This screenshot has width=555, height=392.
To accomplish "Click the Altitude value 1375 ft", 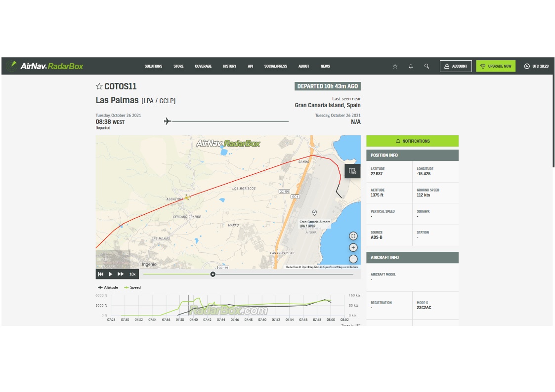I will (x=377, y=195).
